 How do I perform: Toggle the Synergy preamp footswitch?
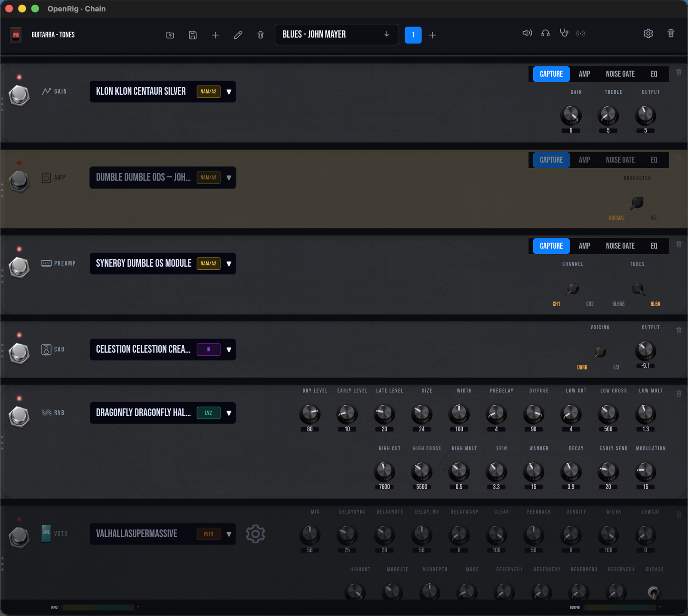click(x=19, y=267)
